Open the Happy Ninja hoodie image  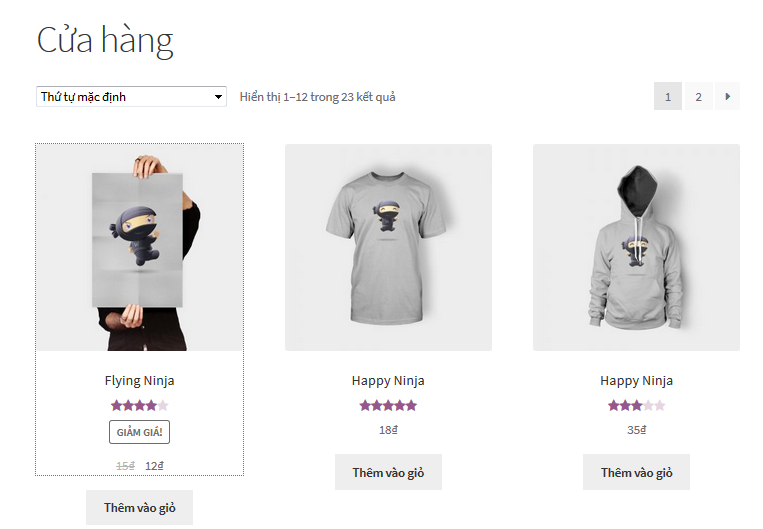(636, 247)
